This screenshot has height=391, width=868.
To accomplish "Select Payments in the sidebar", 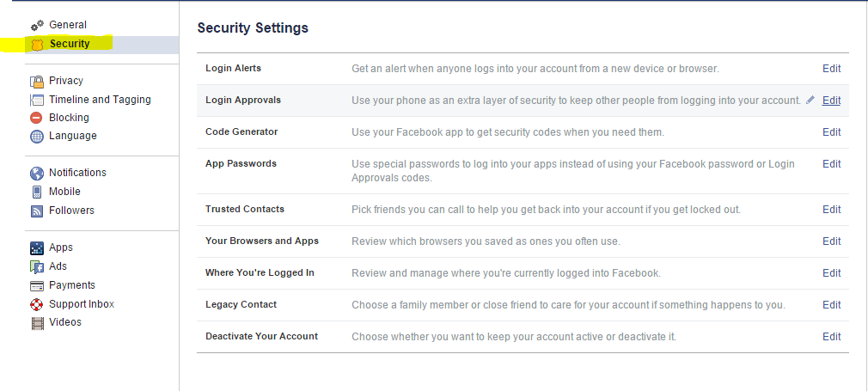I will [72, 285].
